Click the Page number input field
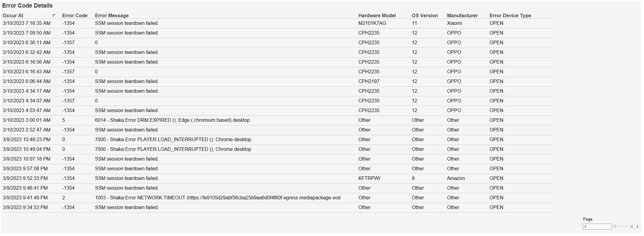The height and width of the screenshot is (236, 644). pyautogui.click(x=597, y=227)
